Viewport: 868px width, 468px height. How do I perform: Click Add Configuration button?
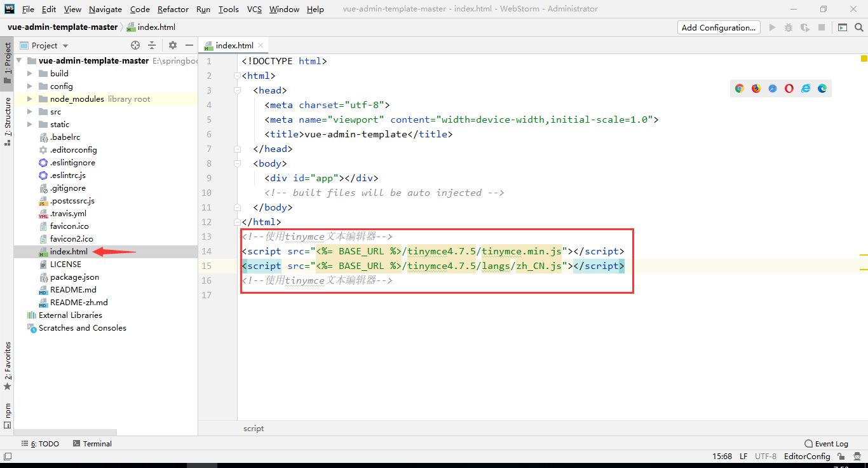[x=718, y=27]
